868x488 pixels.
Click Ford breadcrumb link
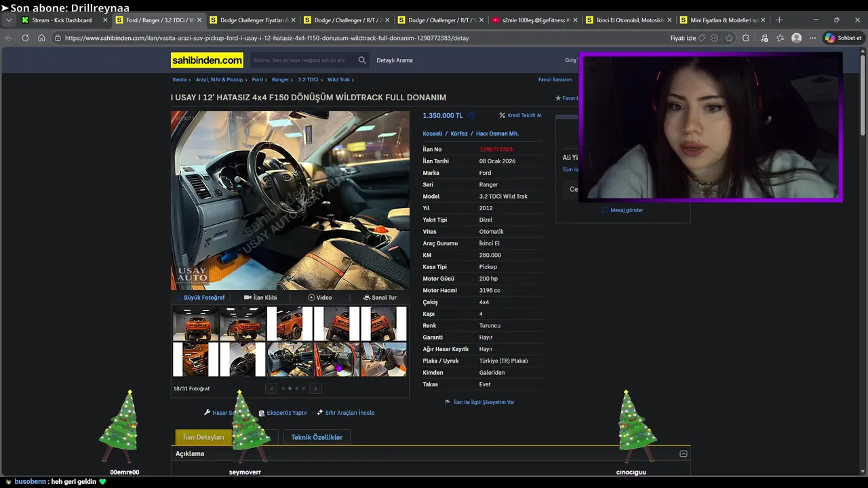258,80
